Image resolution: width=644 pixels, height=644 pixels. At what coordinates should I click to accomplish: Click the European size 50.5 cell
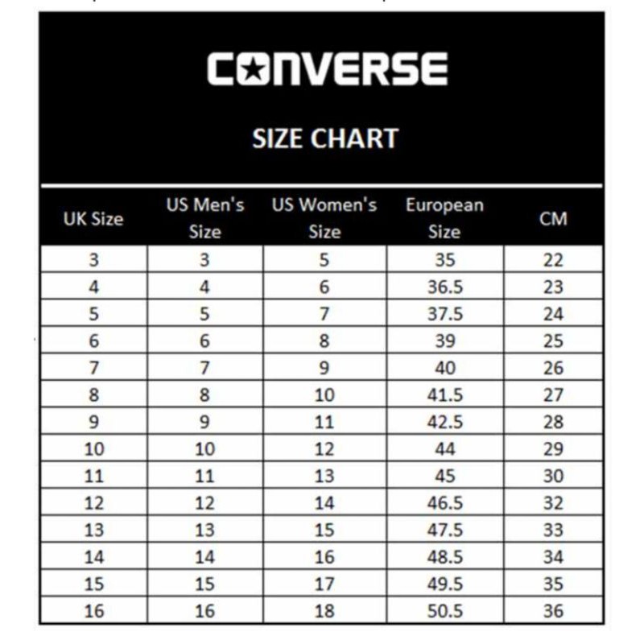(x=444, y=611)
